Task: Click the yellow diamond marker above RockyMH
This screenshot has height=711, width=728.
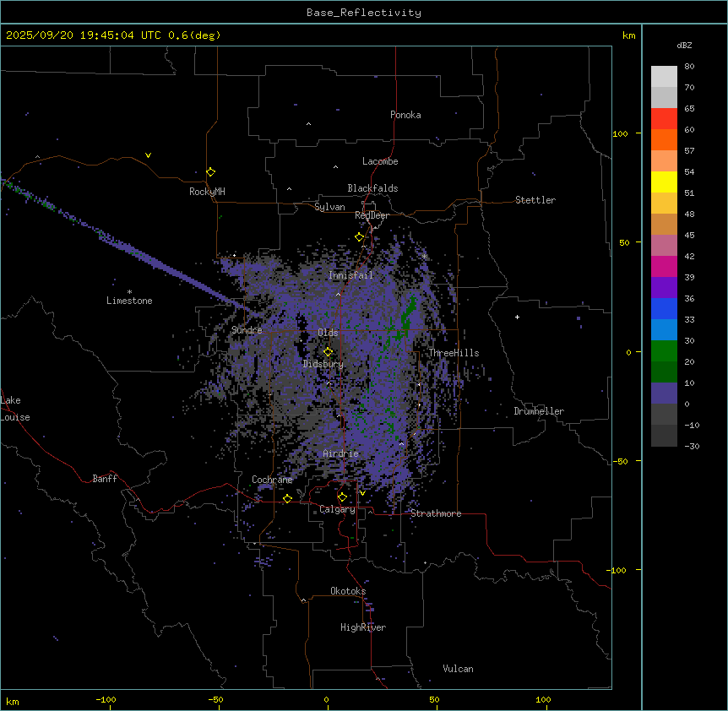Action: click(x=210, y=171)
